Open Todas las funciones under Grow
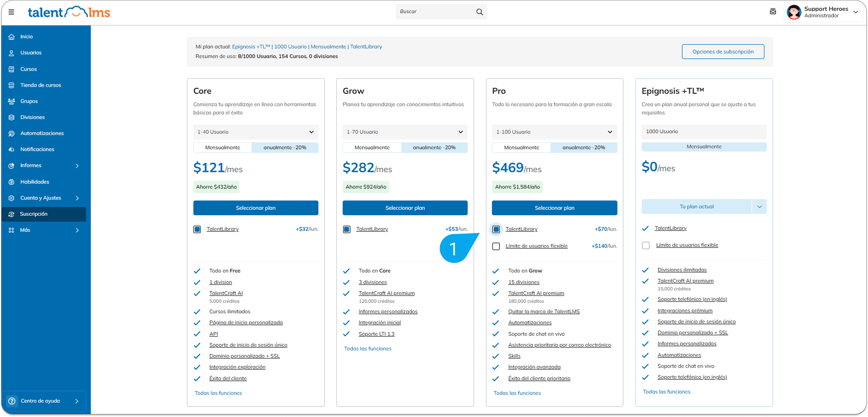Viewport: 868px width, 417px height. click(367, 349)
